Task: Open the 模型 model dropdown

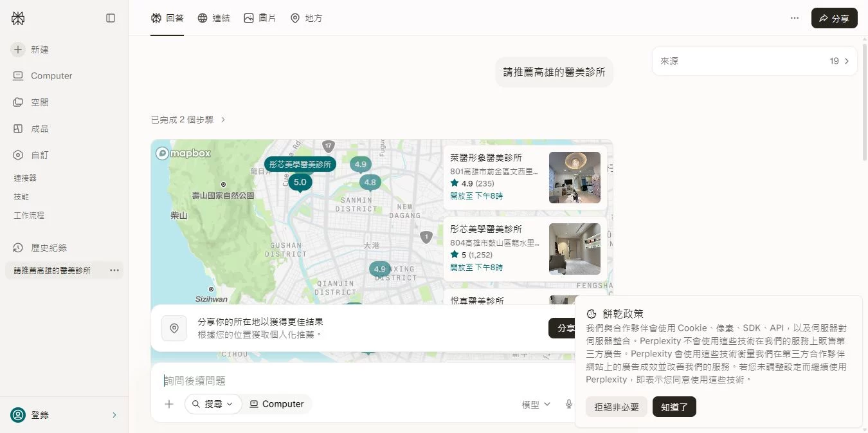Action: click(536, 404)
